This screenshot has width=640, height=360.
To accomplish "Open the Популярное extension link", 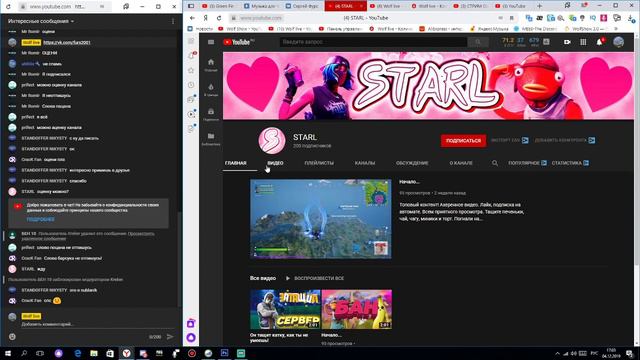I will [x=527, y=163].
